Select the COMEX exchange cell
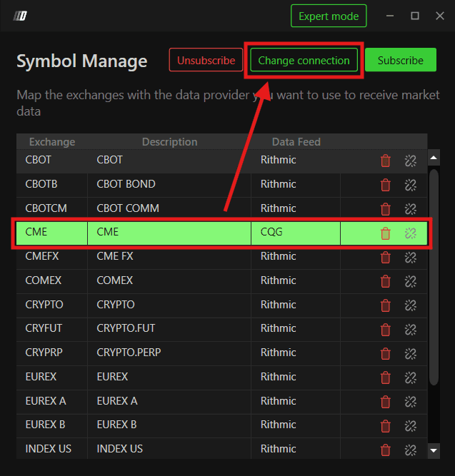Viewport: 455px width, 476px height. coord(52,280)
